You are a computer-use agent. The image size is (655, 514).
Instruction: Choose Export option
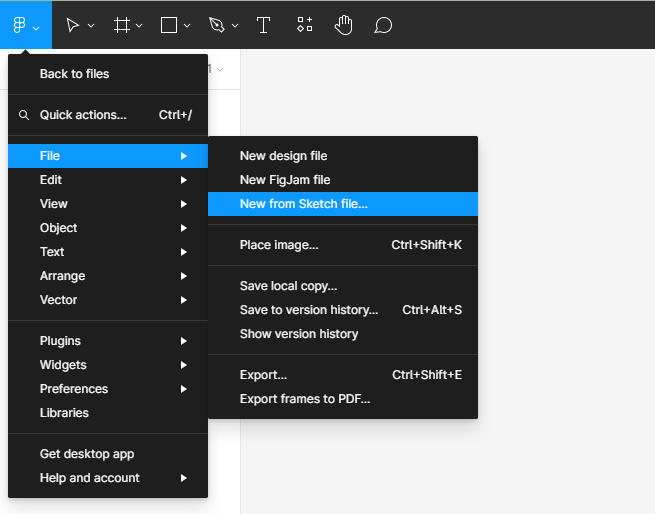coord(343,375)
